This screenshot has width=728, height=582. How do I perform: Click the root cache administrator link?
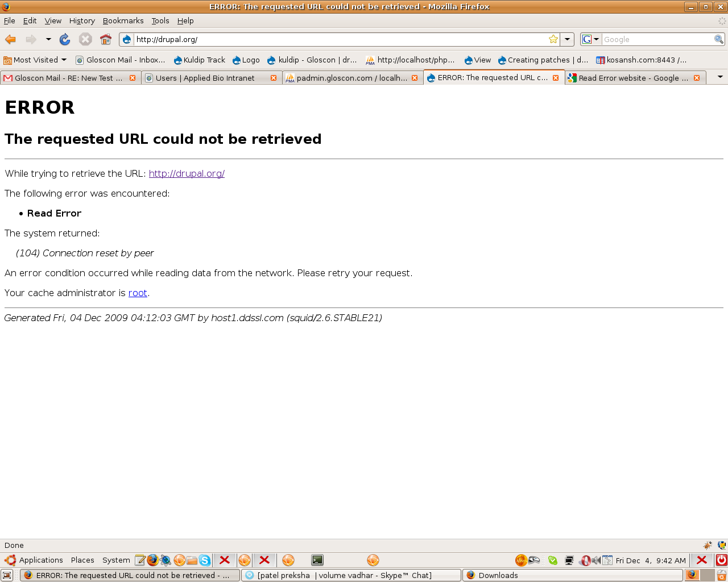(138, 293)
